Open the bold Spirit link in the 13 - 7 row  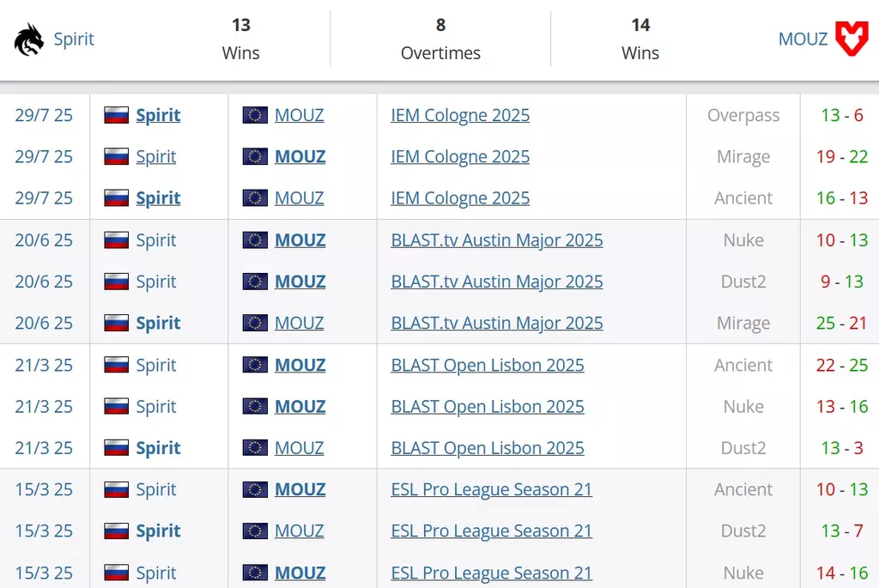(158, 531)
